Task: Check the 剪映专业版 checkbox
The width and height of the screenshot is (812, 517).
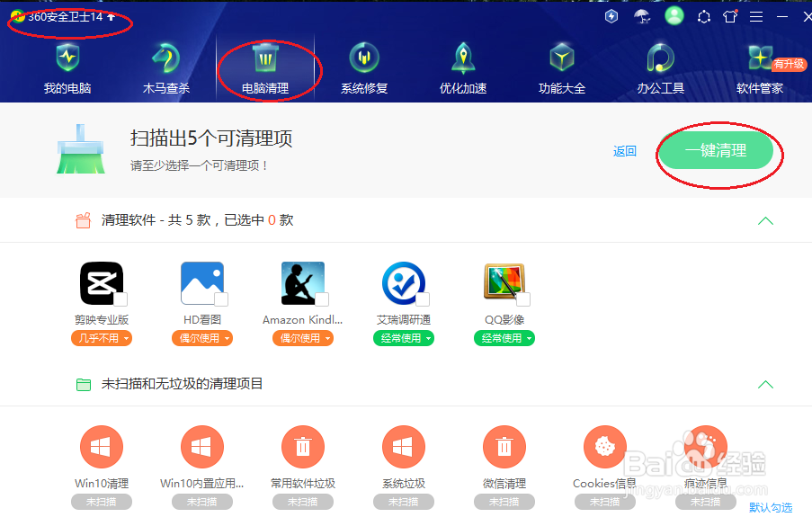Action: tap(120, 299)
